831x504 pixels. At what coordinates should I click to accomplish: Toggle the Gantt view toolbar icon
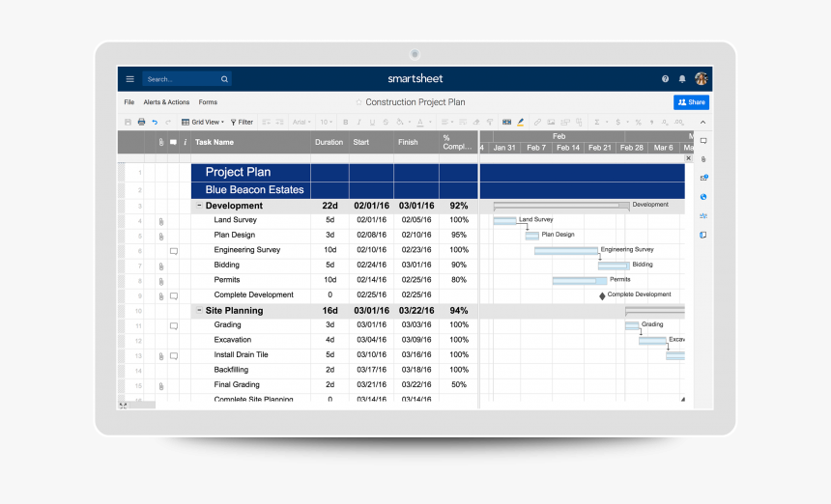click(506, 123)
